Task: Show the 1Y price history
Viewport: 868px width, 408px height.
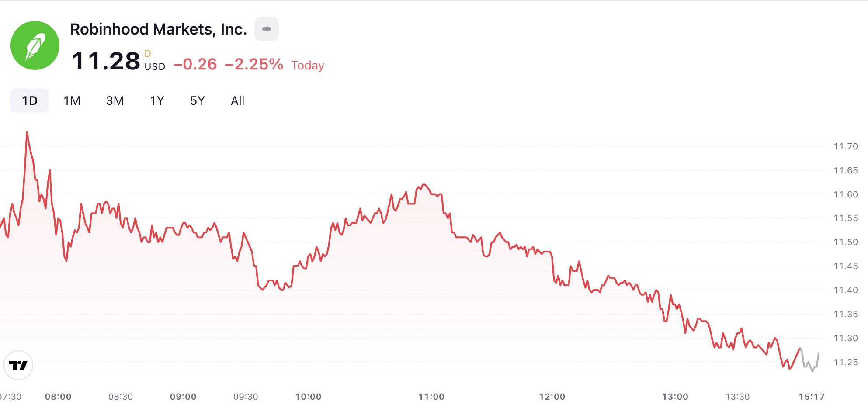Action: 157,101
